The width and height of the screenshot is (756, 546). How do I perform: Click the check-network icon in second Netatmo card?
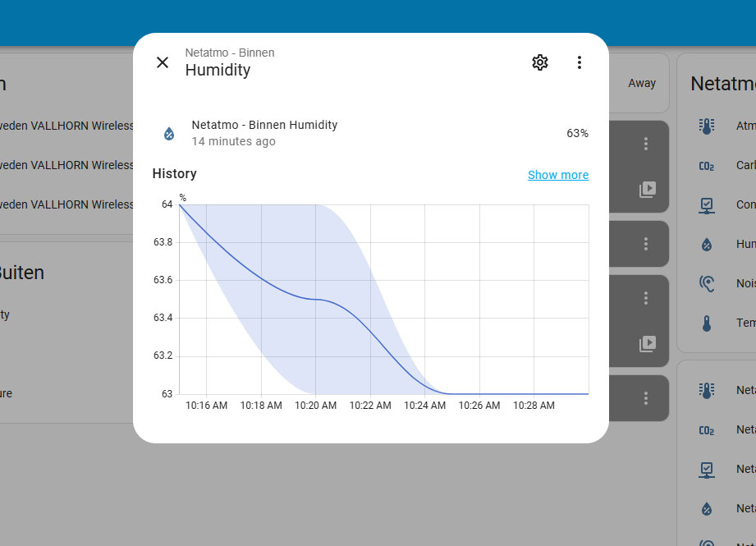point(707,470)
